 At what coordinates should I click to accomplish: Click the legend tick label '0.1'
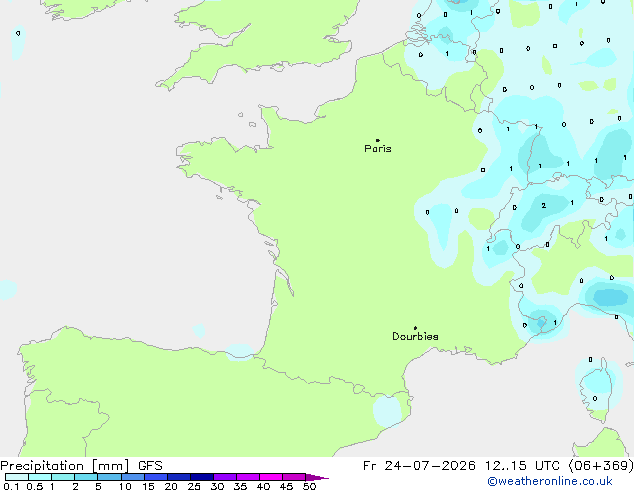(x=11, y=486)
